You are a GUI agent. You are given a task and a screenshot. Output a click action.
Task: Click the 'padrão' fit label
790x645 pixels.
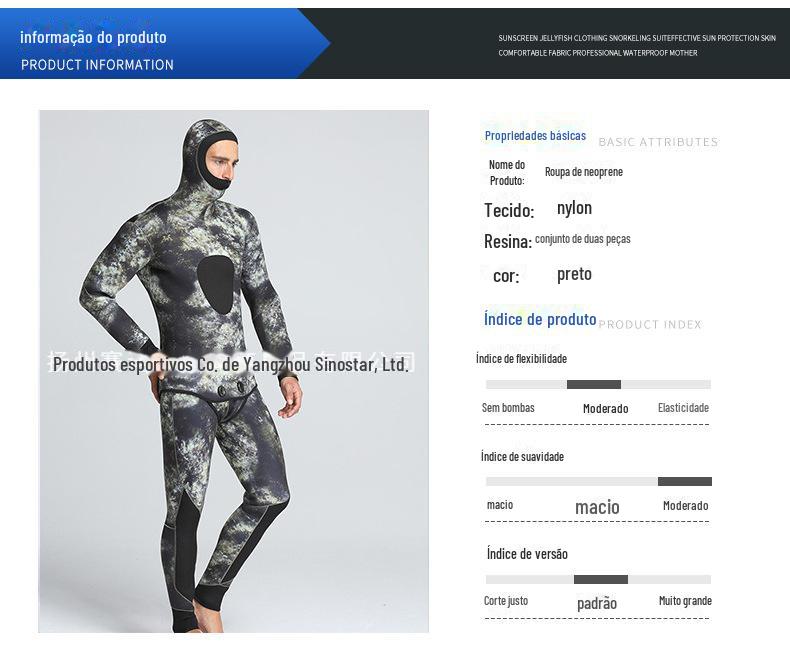coord(597,603)
